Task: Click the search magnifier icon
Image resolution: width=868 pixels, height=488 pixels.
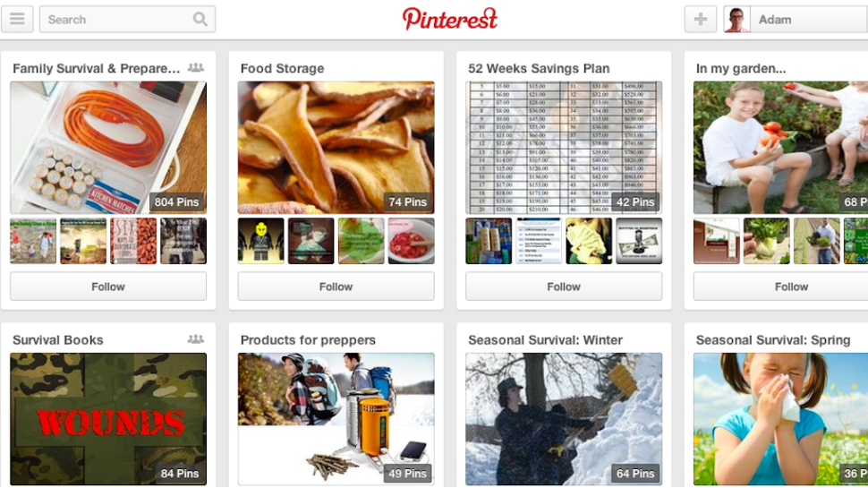Action: (200, 20)
